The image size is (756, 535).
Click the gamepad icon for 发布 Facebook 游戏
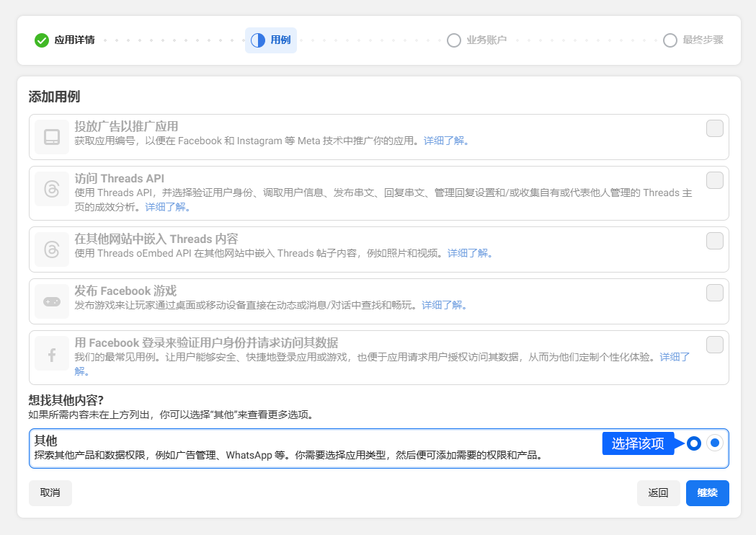[52, 301]
